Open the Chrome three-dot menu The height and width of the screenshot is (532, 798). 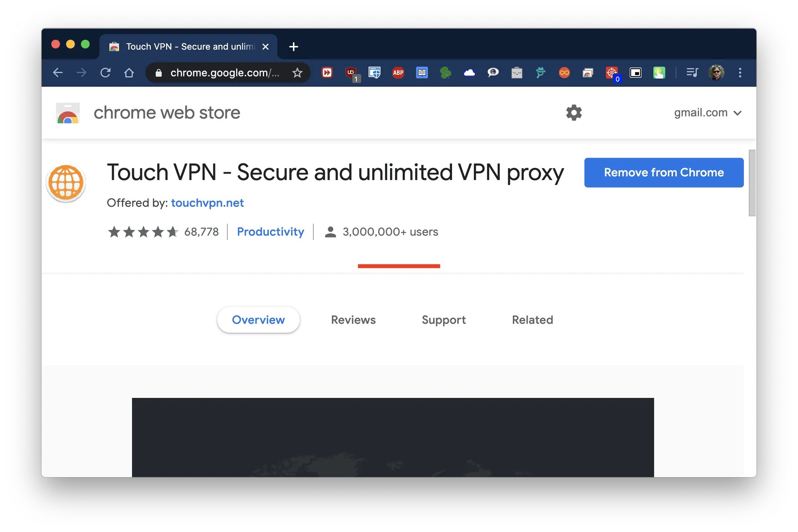[x=740, y=73]
